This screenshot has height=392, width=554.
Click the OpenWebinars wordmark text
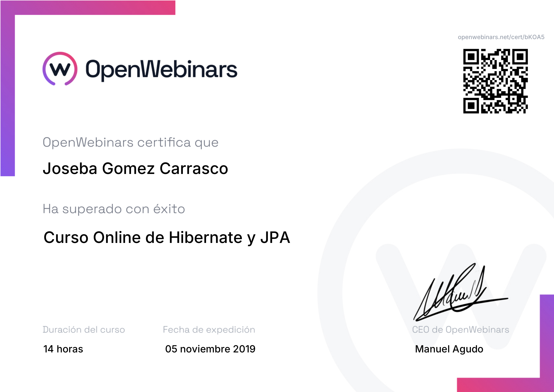coord(161,70)
